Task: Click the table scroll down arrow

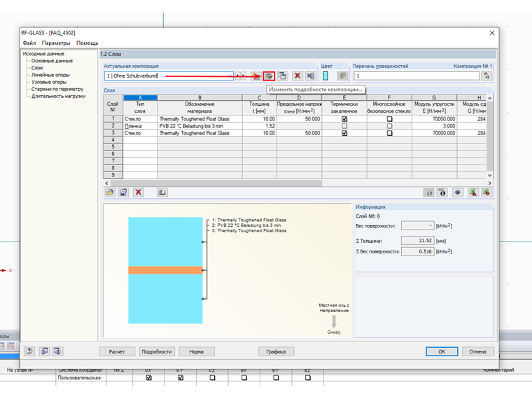Action: tap(489, 176)
